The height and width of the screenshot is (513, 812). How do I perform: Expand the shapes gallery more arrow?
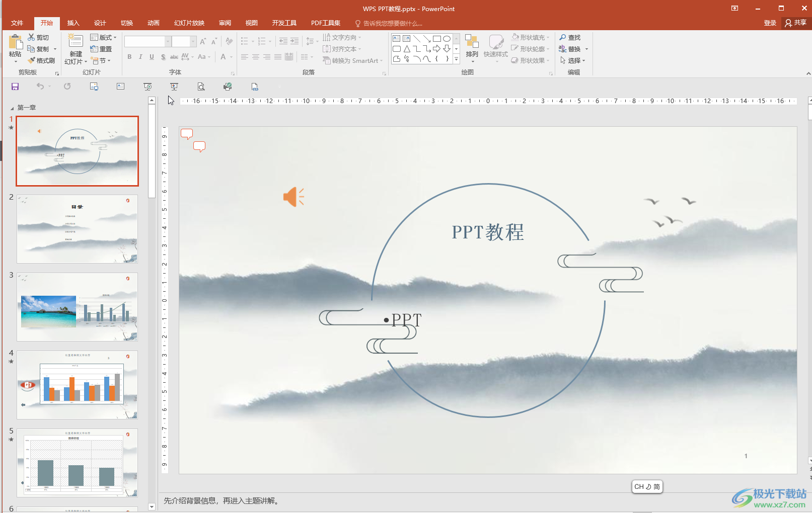(457, 59)
